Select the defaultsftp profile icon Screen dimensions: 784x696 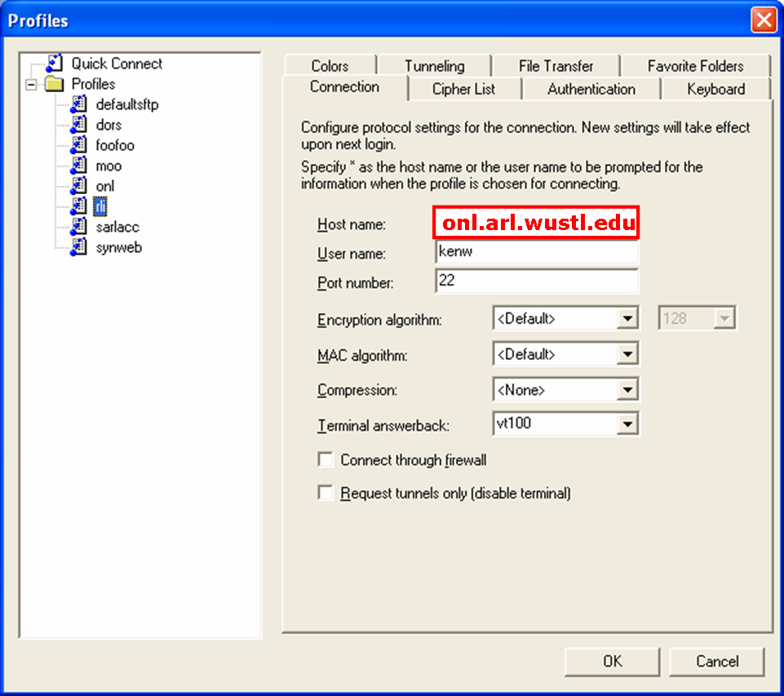click(78, 104)
